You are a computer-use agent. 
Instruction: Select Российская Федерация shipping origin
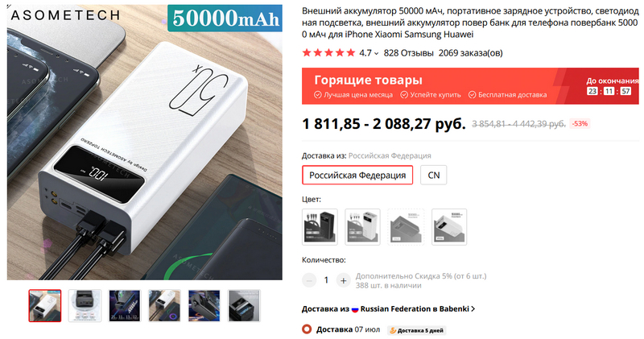click(357, 175)
